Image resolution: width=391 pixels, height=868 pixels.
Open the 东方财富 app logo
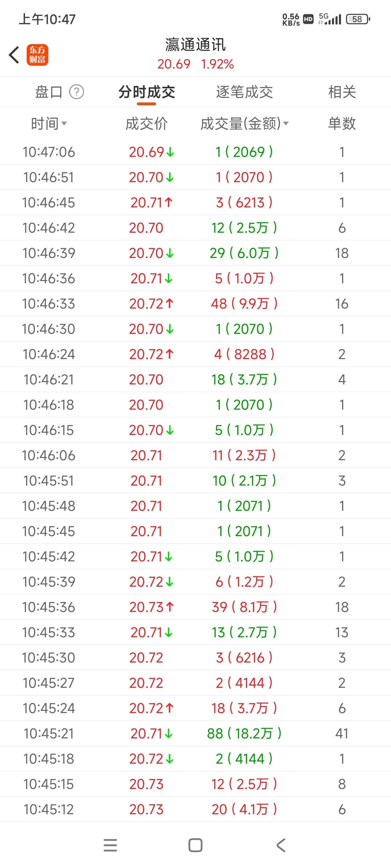pyautogui.click(x=37, y=55)
